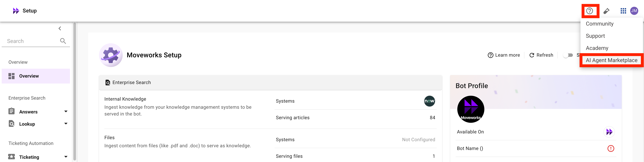
Task: Click the Available On Moveworks icon
Action: 609,132
